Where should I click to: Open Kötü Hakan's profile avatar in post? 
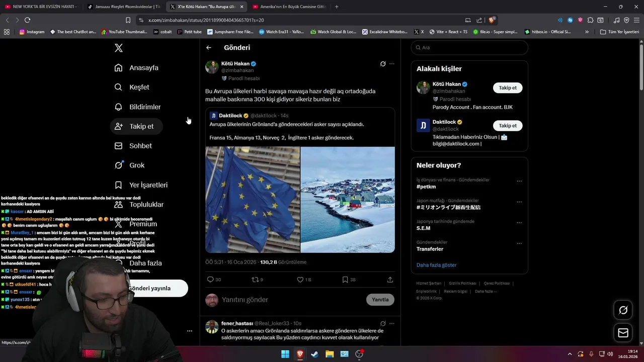coord(212,67)
